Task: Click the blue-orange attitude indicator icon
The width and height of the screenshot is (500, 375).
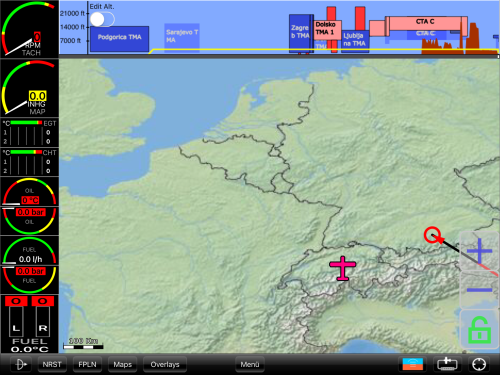Action: (x=413, y=364)
